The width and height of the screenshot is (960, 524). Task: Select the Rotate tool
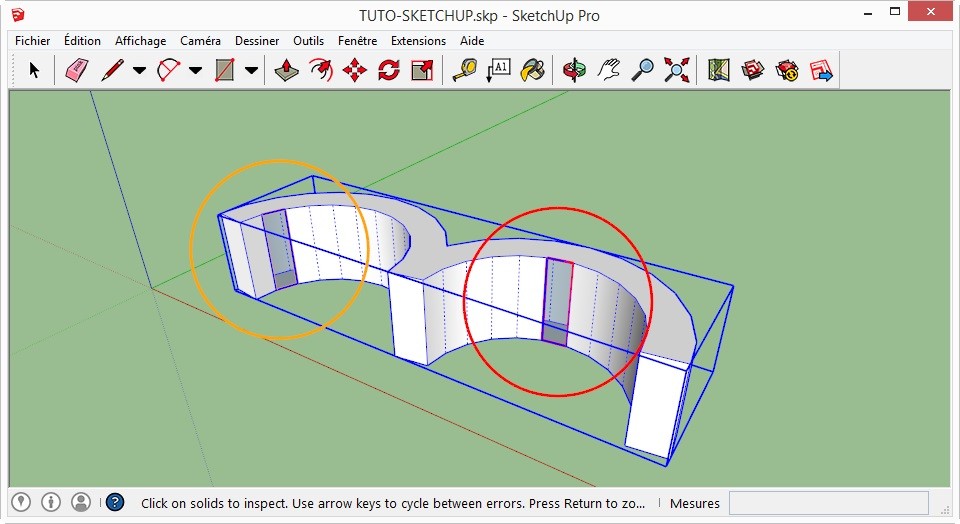click(x=389, y=70)
